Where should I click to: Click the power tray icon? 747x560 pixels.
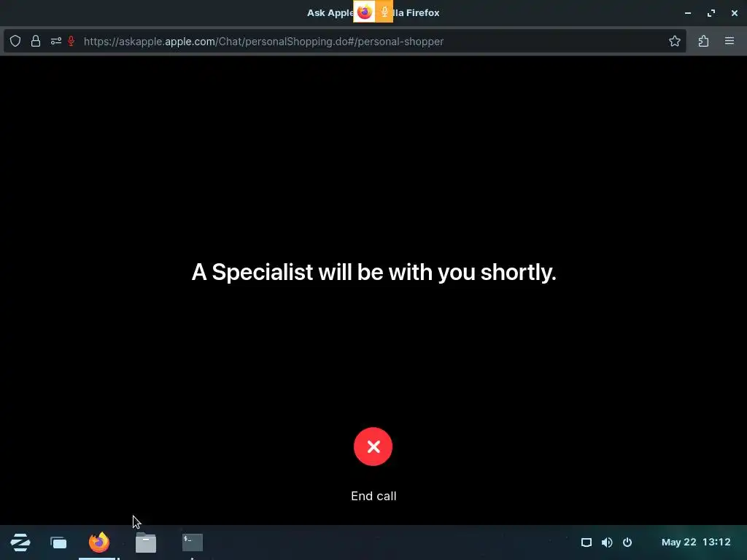627,542
